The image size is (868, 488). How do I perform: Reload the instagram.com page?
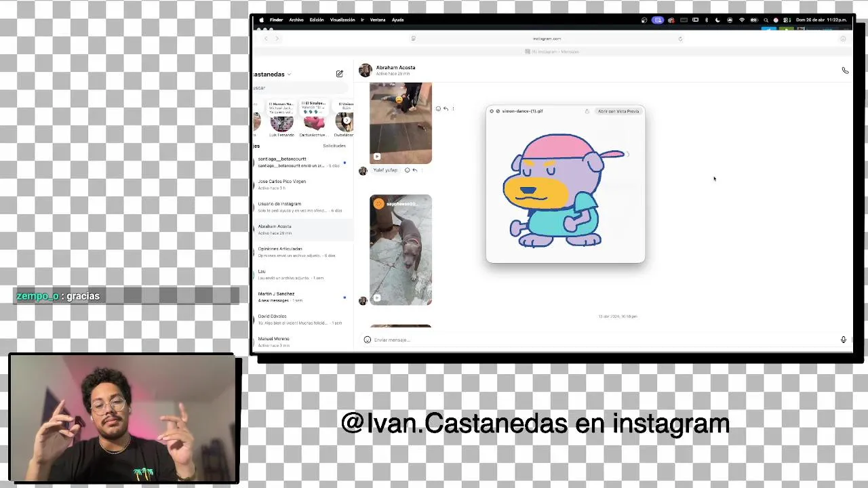pos(680,39)
